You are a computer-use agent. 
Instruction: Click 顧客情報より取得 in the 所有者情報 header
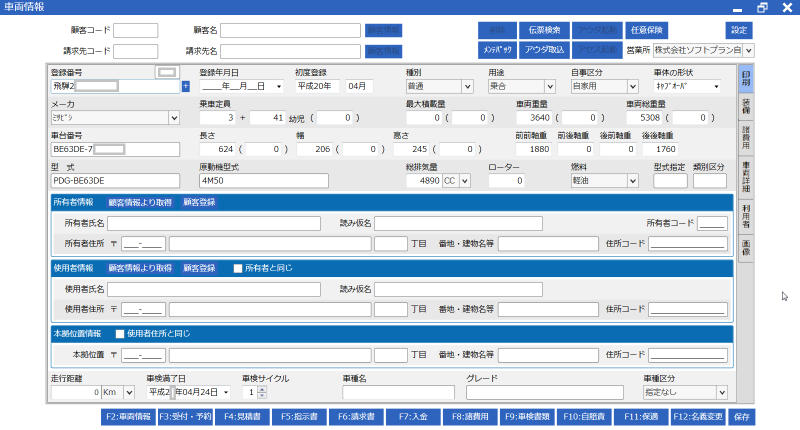(139, 202)
